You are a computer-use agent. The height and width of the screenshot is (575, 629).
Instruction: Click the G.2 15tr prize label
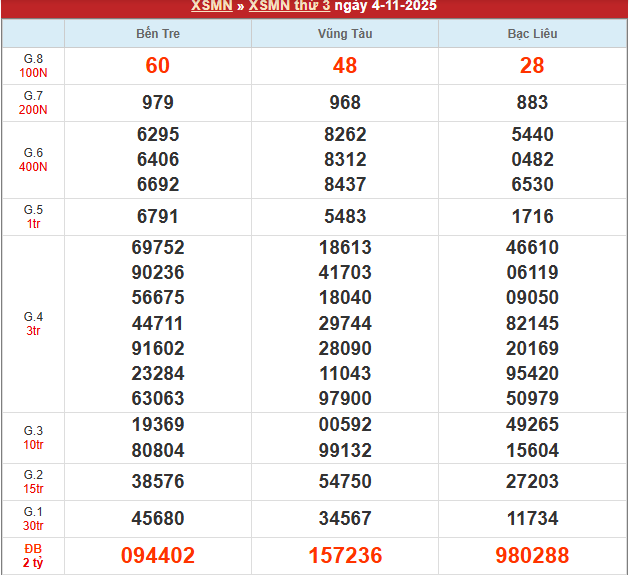point(33,482)
